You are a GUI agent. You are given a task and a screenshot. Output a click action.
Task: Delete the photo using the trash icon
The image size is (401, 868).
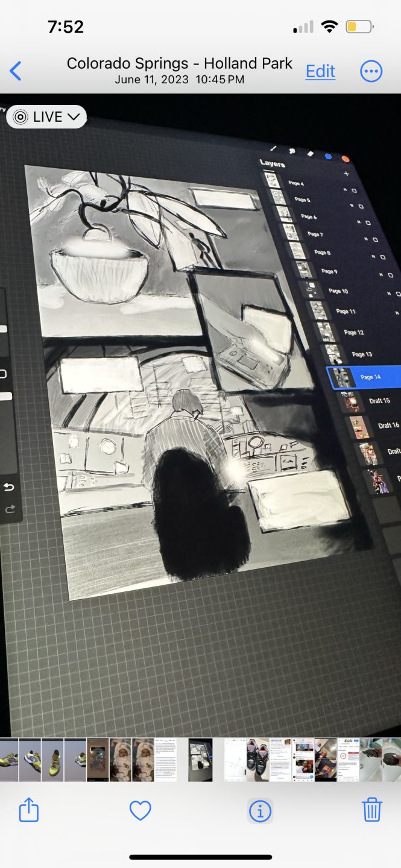click(371, 810)
